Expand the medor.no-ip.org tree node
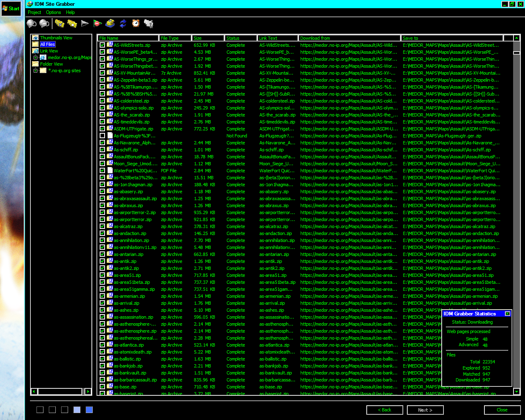The image size is (525, 420). (36, 57)
